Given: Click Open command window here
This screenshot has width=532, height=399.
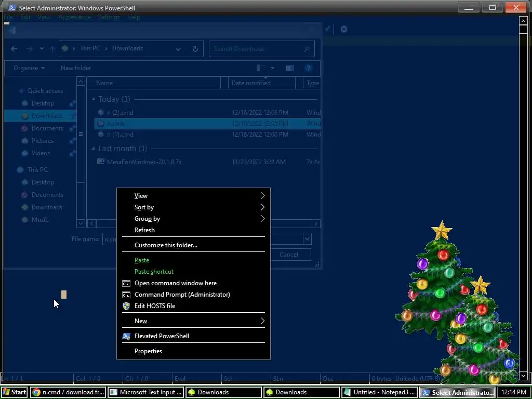Looking at the screenshot, I should 193,283.
